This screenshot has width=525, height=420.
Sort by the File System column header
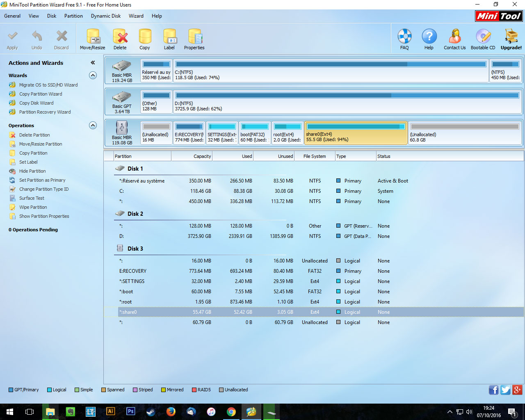click(x=315, y=156)
